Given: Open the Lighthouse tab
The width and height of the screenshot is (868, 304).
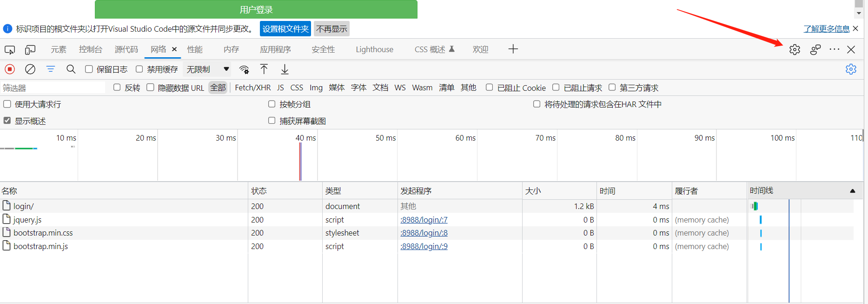Looking at the screenshot, I should 374,49.
